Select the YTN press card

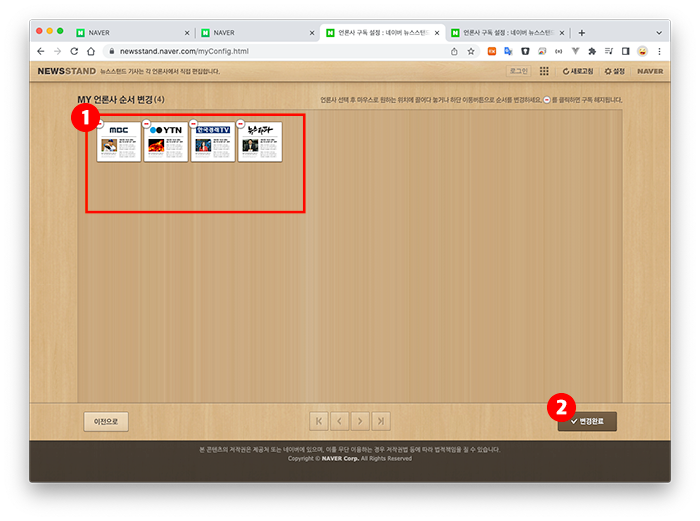(x=166, y=142)
